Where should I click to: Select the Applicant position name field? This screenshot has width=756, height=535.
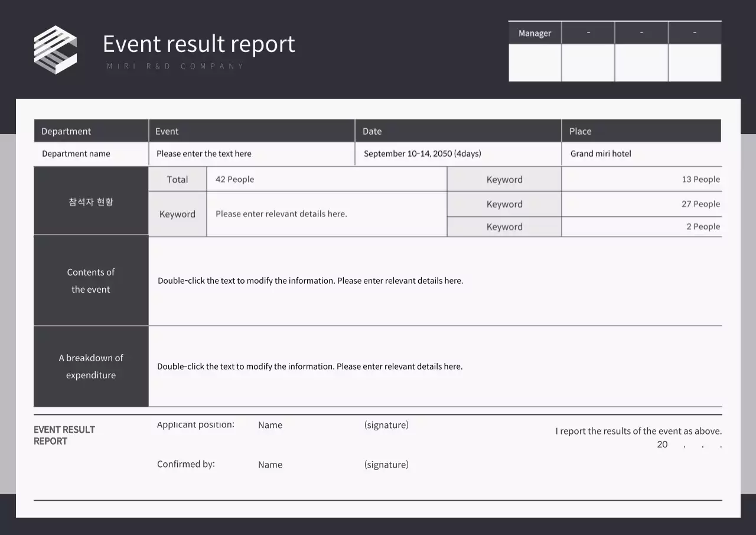[270, 424]
